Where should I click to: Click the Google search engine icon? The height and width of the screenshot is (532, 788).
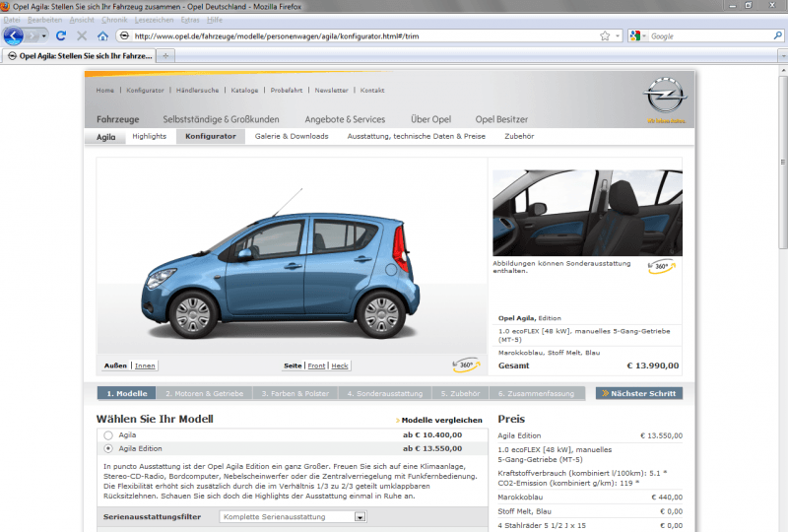click(634, 36)
